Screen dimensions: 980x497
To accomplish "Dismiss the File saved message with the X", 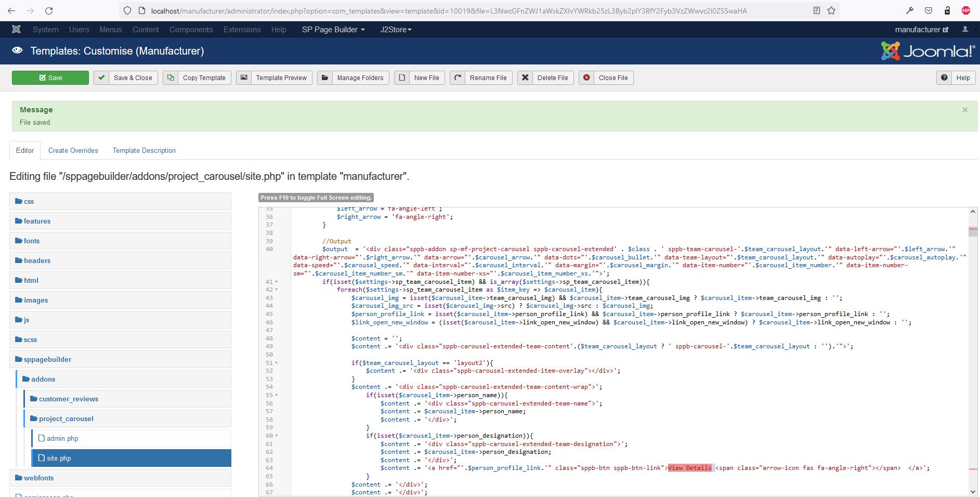I will click(x=965, y=110).
